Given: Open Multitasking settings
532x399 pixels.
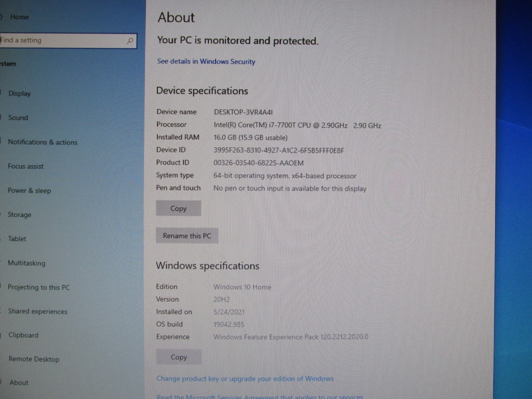Looking at the screenshot, I should [26, 263].
